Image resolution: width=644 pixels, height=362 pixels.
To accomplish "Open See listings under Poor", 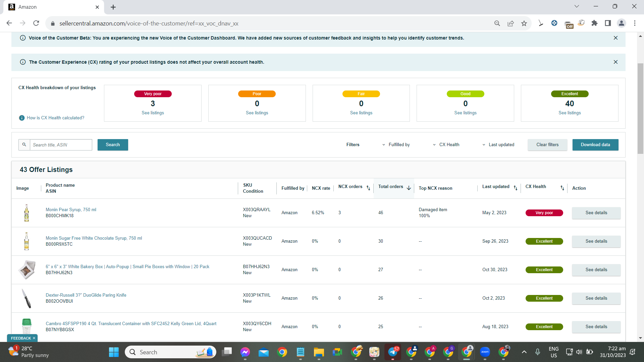I will [257, 113].
